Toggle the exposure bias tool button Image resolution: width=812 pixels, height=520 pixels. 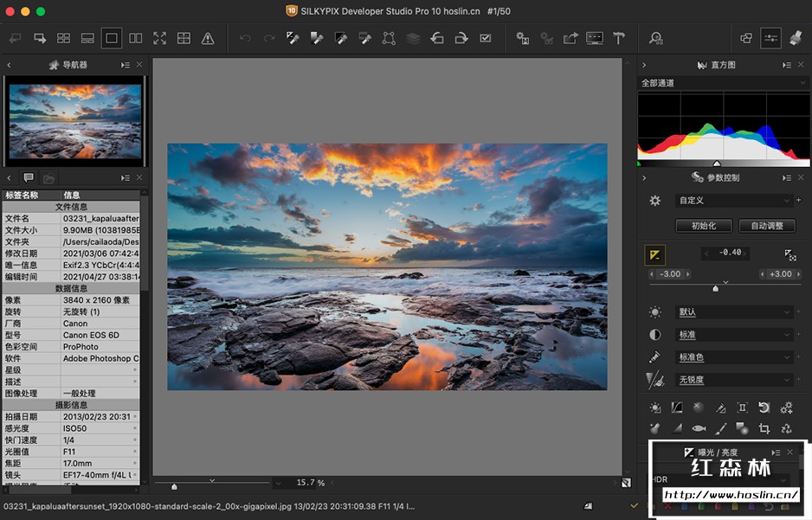click(x=655, y=254)
